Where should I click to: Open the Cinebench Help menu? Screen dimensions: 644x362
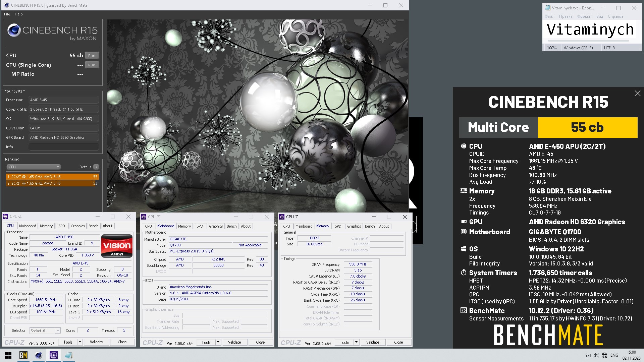pos(19,14)
